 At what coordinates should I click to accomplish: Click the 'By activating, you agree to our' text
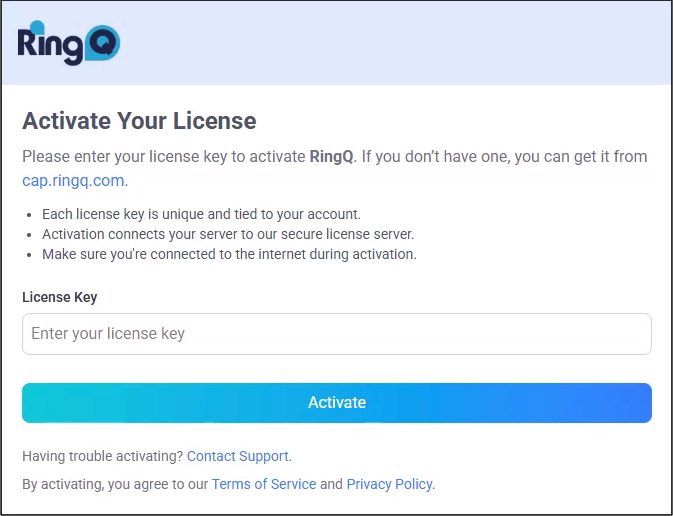[115, 484]
